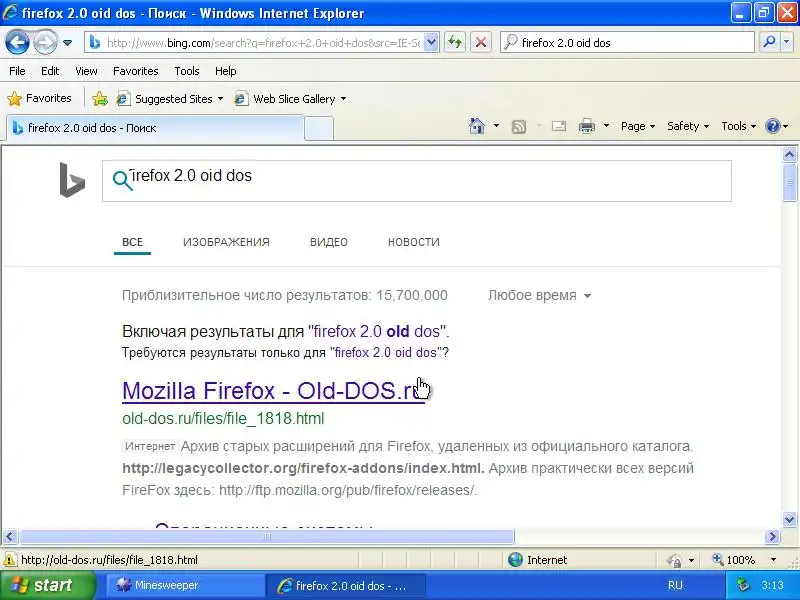Image resolution: width=800 pixels, height=600 pixels.
Task: Open the Favorites menu
Action: (136, 71)
